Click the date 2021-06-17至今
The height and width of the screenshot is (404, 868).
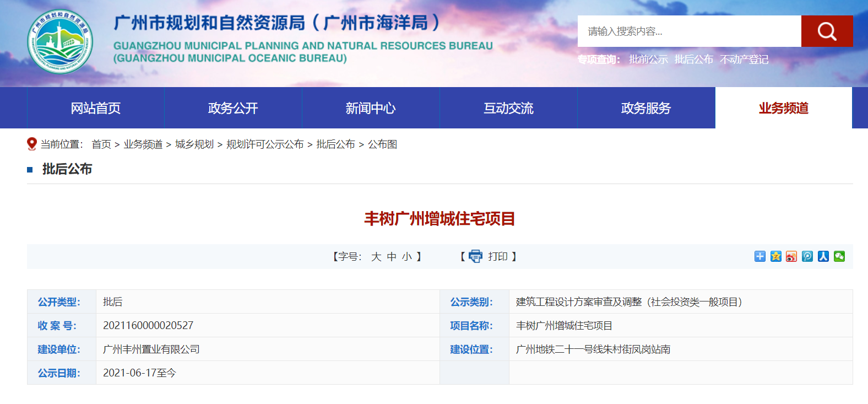point(139,373)
